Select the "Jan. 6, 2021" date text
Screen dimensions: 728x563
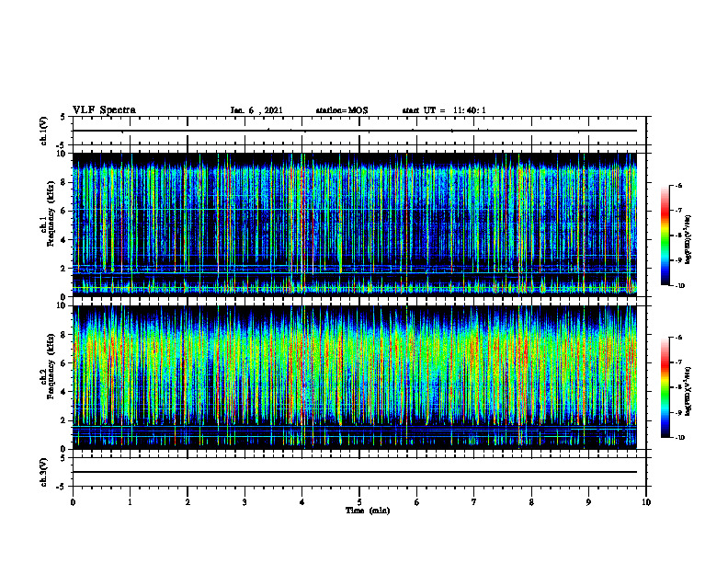[256, 110]
